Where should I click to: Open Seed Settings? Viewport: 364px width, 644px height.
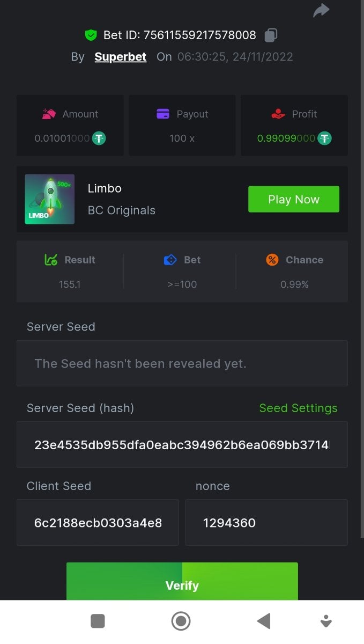(298, 408)
